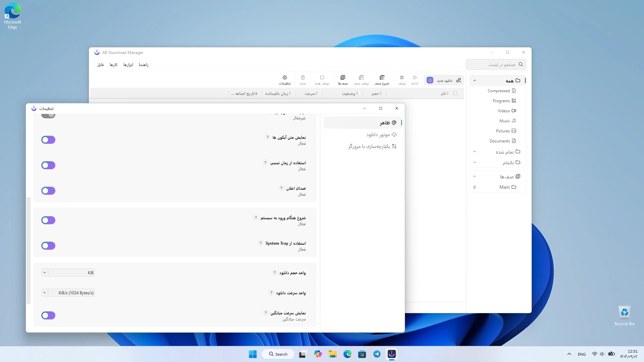Toggle the show average speed switch
The image size is (644, 362).
click(48, 315)
